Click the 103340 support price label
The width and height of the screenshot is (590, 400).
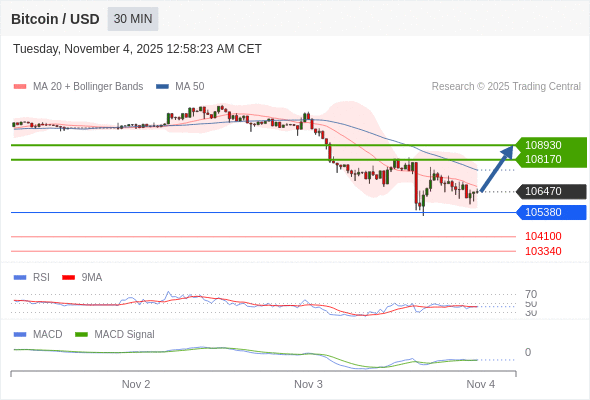pos(543,251)
